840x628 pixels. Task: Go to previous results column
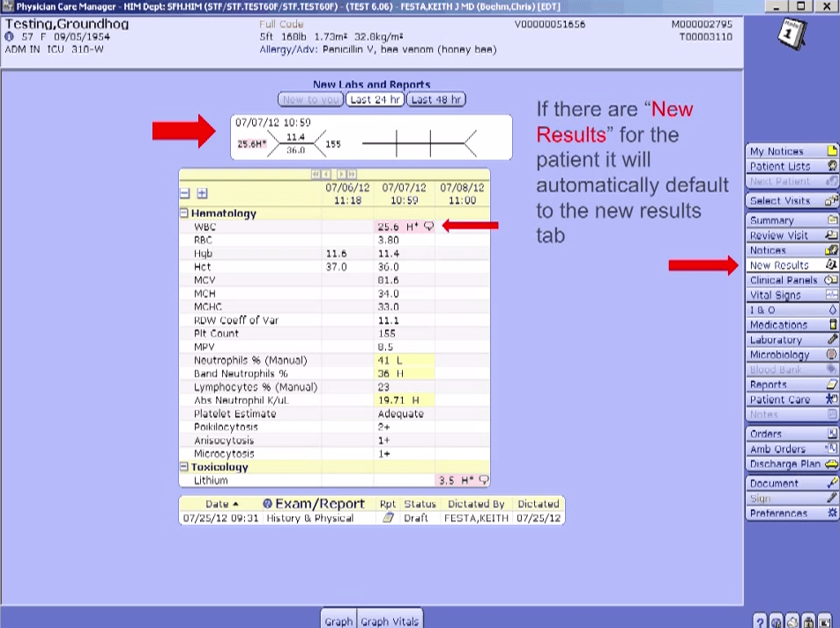click(326, 175)
